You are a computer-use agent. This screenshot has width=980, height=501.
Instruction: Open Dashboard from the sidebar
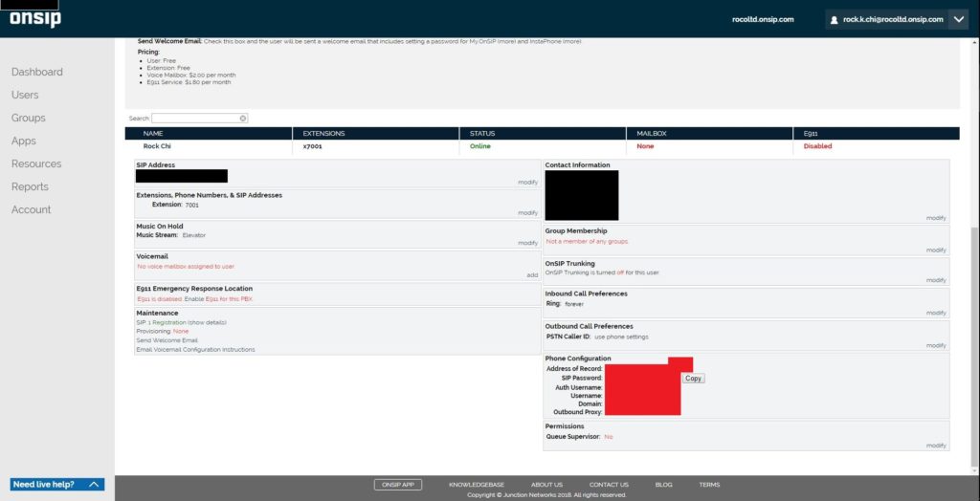click(37, 72)
